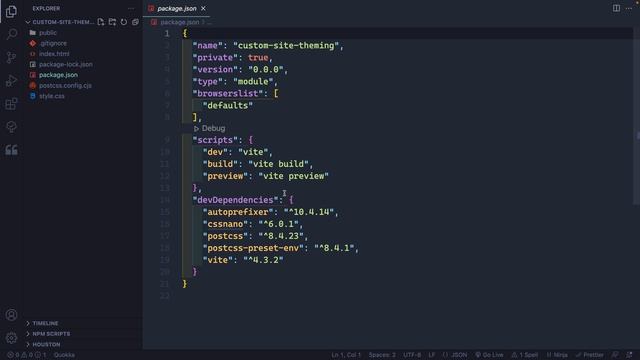Open the Run and Debug view
This screenshot has width=640, height=360.
(x=11, y=80)
